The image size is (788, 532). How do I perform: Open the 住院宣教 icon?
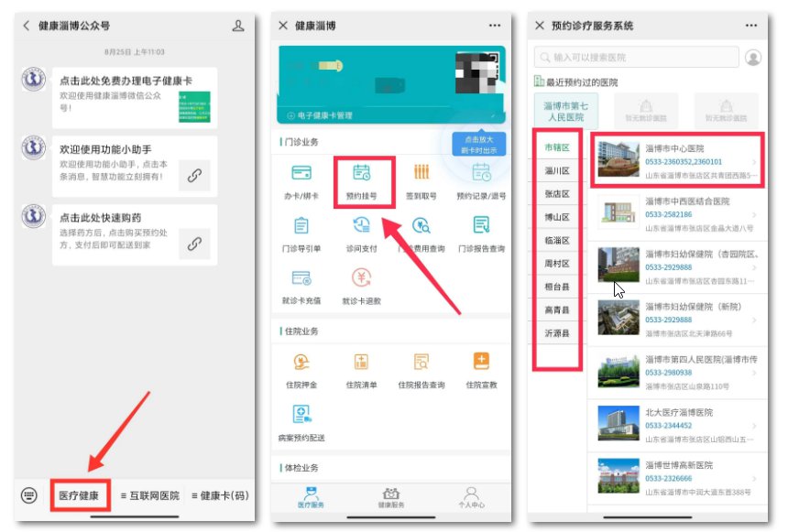(481, 361)
